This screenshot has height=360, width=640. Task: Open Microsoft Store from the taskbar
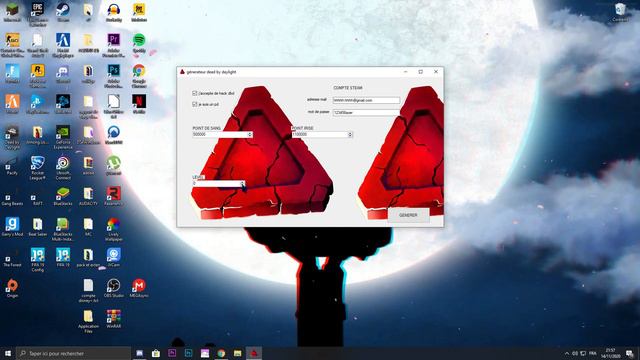[x=156, y=353]
